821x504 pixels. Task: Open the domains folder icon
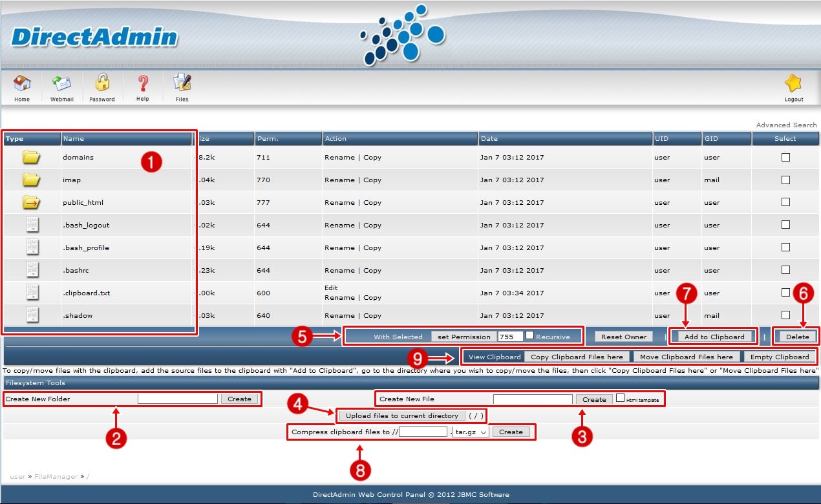(x=31, y=157)
